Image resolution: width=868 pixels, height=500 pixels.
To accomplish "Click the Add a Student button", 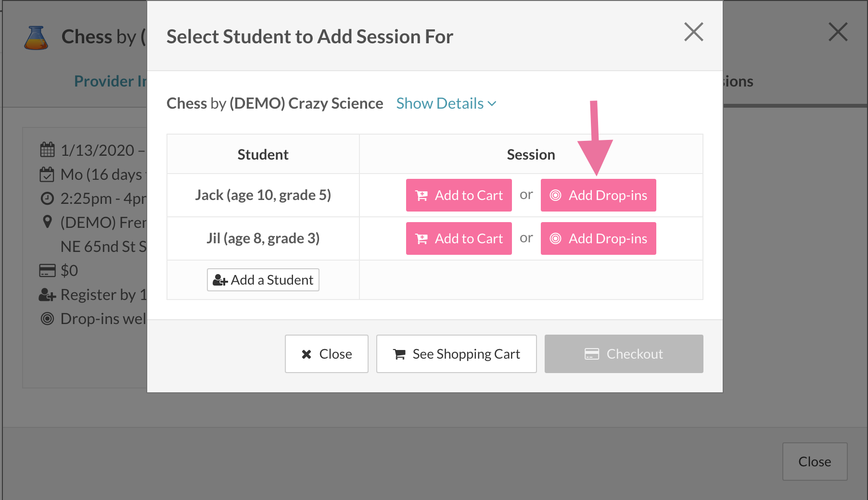I will tap(263, 280).
